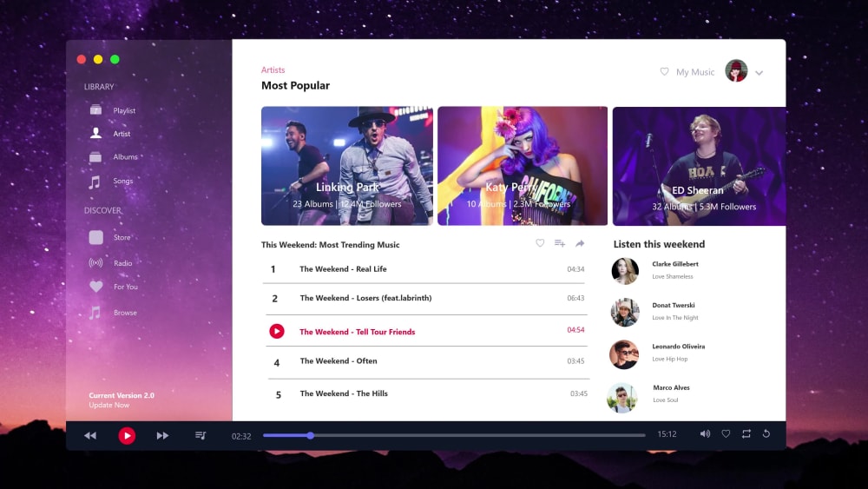Open the play queue icon in player bar
This screenshot has width=868, height=489.
pos(201,436)
